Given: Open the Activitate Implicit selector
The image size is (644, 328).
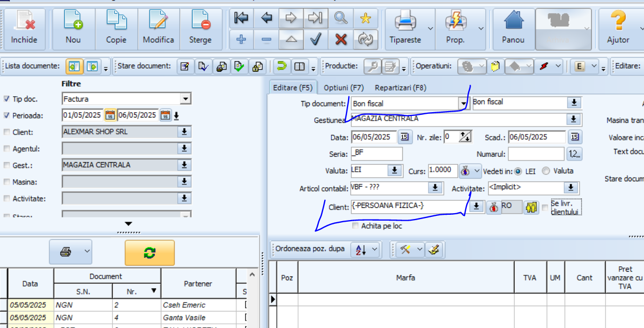Looking at the screenshot, I should point(571,188).
